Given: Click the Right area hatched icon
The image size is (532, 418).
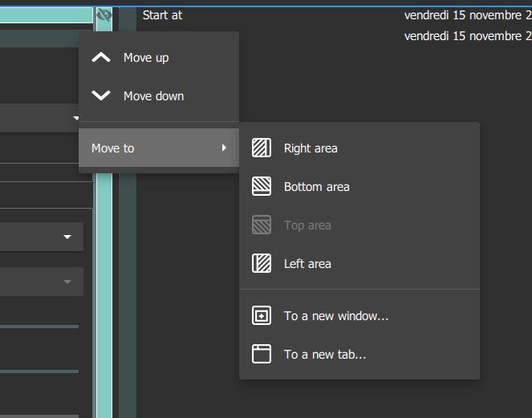Looking at the screenshot, I should coord(262,148).
